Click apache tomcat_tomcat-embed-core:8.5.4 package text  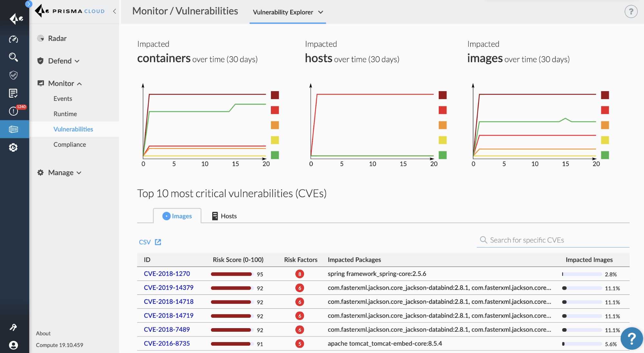coord(385,344)
